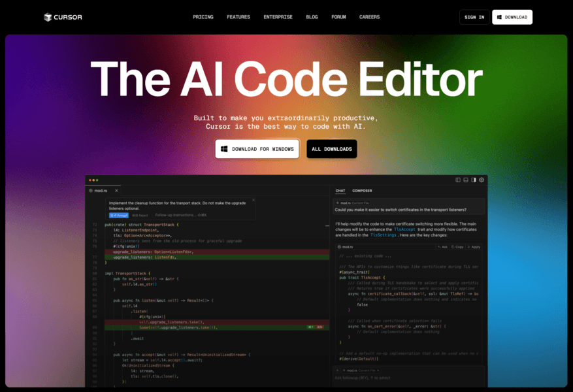573x392 pixels.
Task: Close the mod.rs editor tab
Action: pyautogui.click(x=116, y=191)
